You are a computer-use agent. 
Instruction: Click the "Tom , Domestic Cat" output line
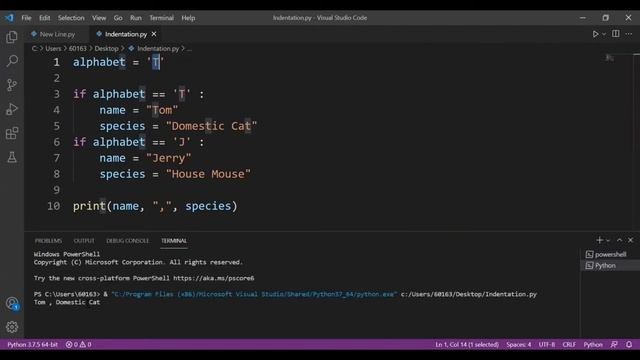67,302
